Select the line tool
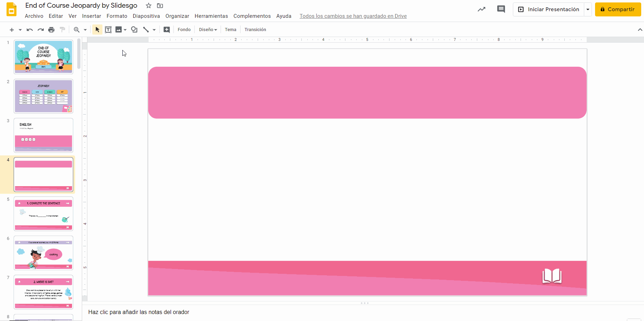 [146, 30]
